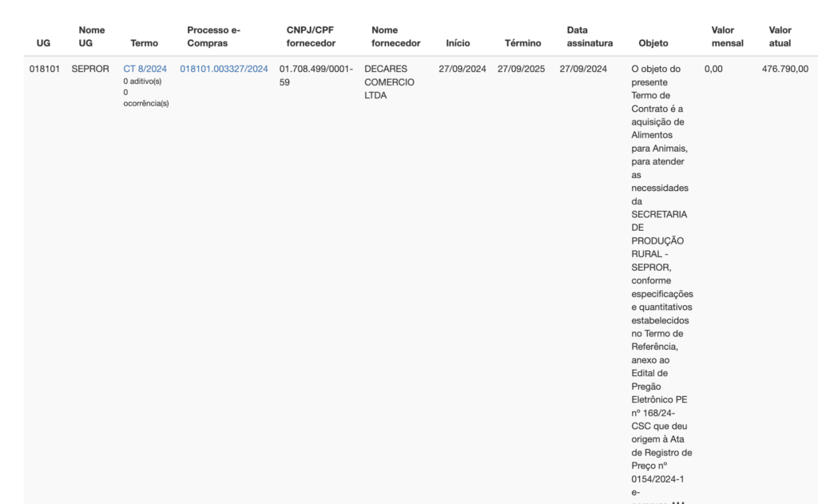Open the CT 8/2024 contract link
The height and width of the screenshot is (504, 818).
point(145,69)
